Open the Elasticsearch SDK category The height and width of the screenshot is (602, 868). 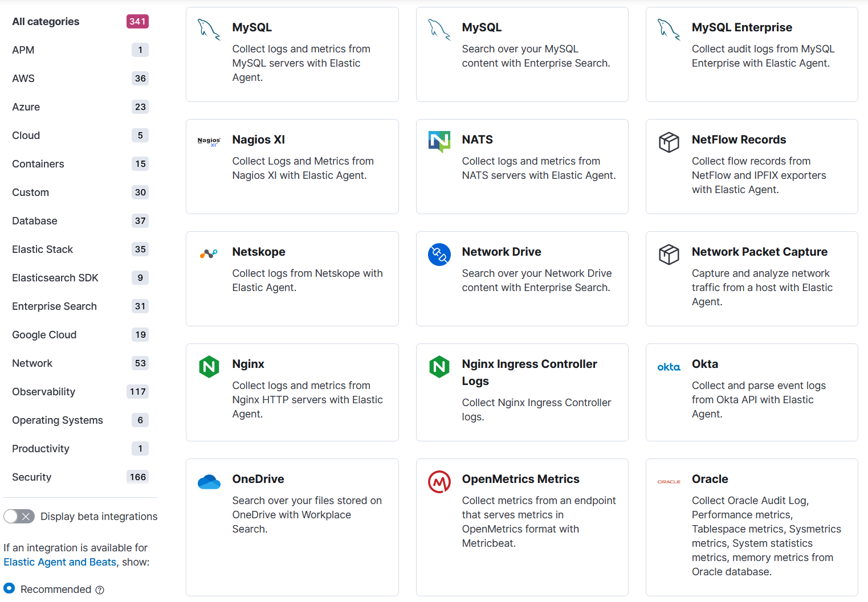tap(80, 278)
